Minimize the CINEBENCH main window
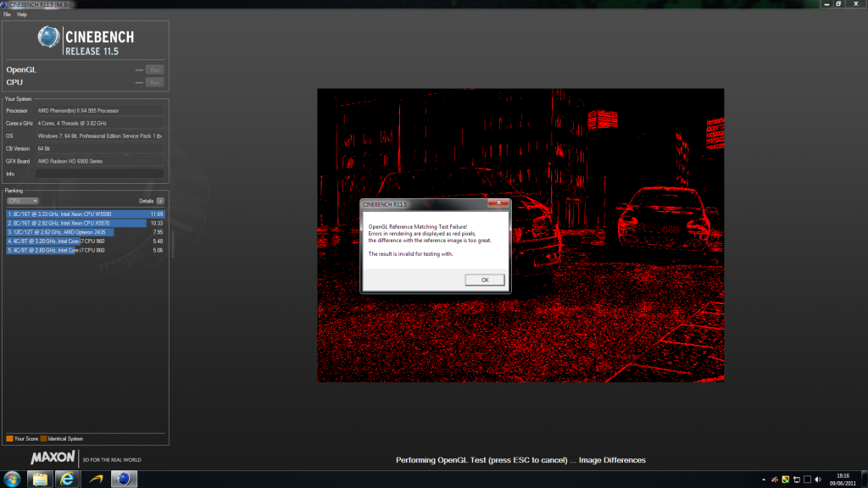868x488 pixels. pos(826,4)
